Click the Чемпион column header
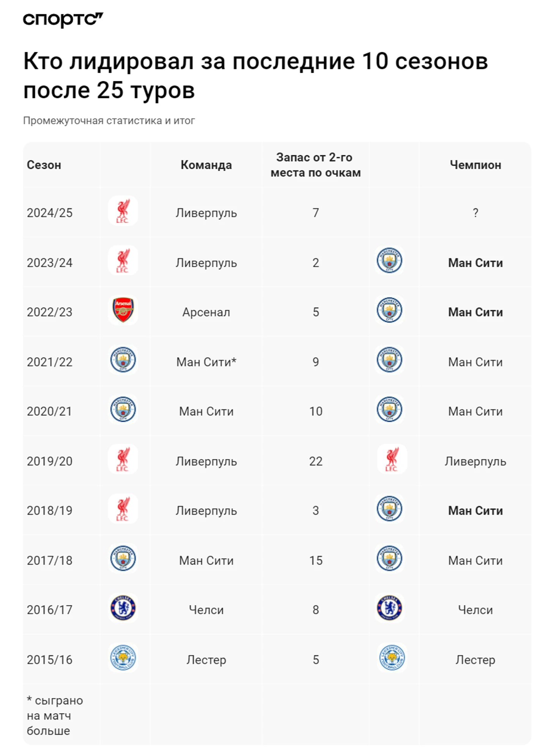This screenshot has width=554, height=756. click(475, 165)
